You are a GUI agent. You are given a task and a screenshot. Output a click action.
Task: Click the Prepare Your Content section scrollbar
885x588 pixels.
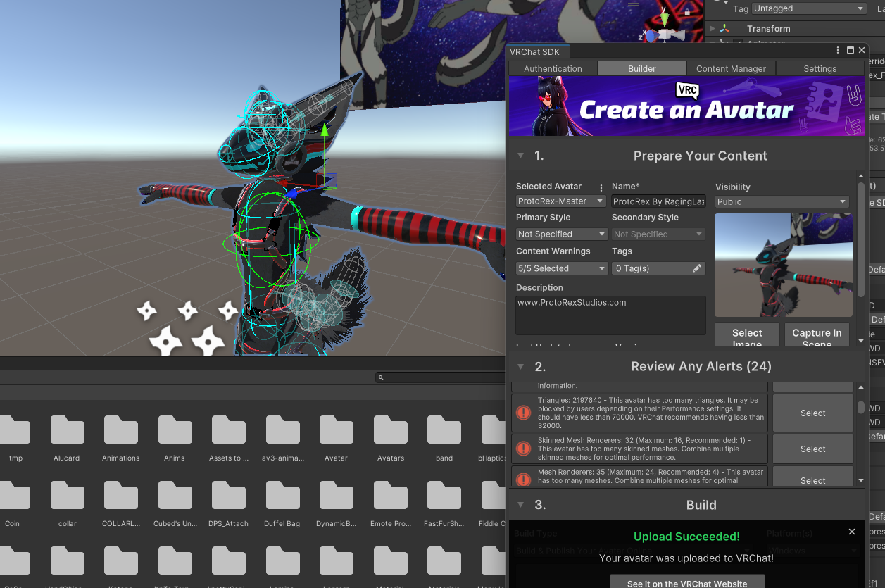860,239
